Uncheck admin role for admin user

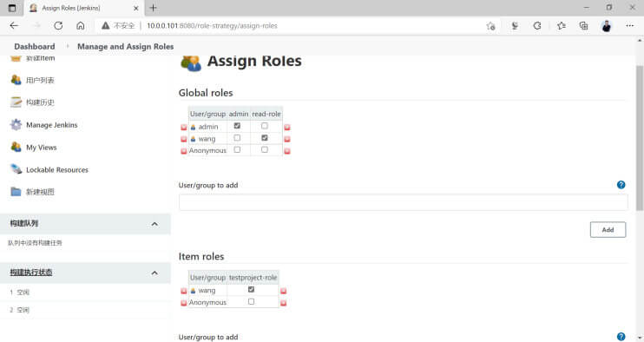click(x=237, y=126)
